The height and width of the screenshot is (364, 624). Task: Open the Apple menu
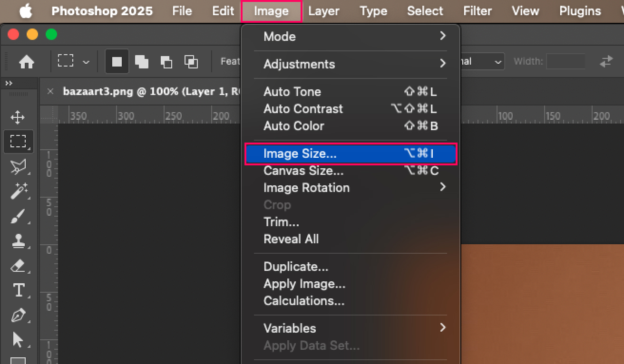26,11
